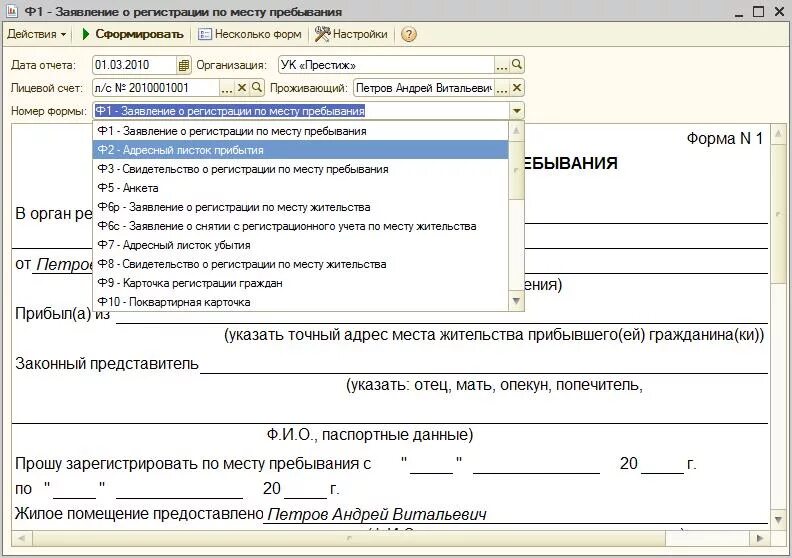Click italic Петров Андрей Витальевич in document
Viewport: 792px width, 558px height.
point(377,514)
